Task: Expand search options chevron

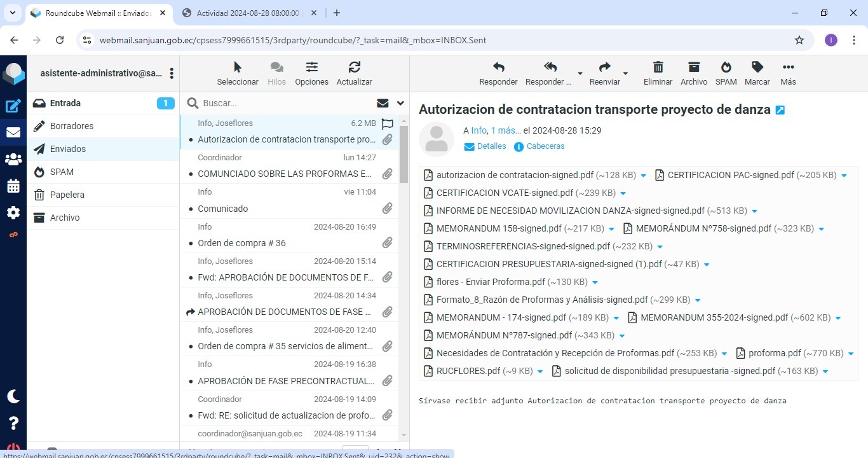Action: [x=400, y=103]
